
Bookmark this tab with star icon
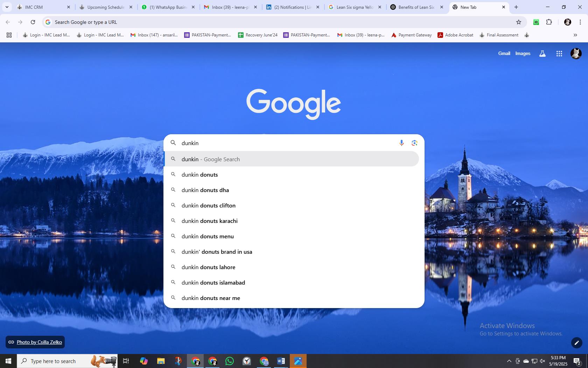[519, 22]
